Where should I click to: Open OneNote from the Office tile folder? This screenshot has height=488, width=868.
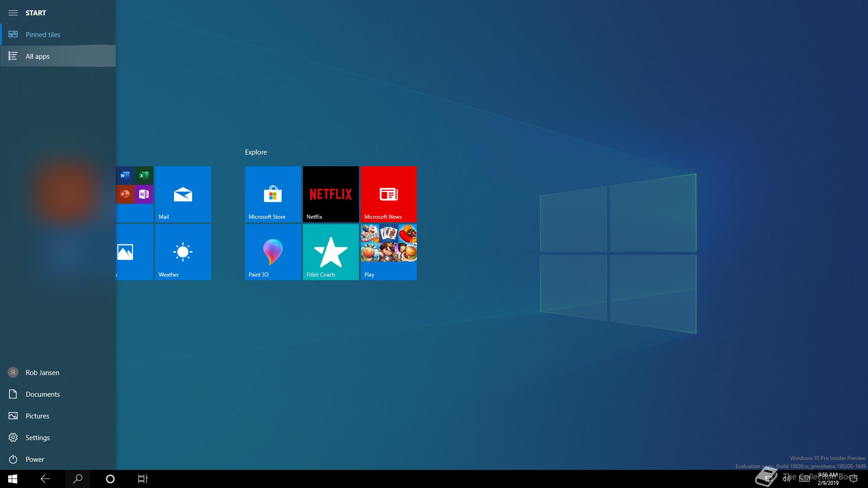(x=144, y=194)
